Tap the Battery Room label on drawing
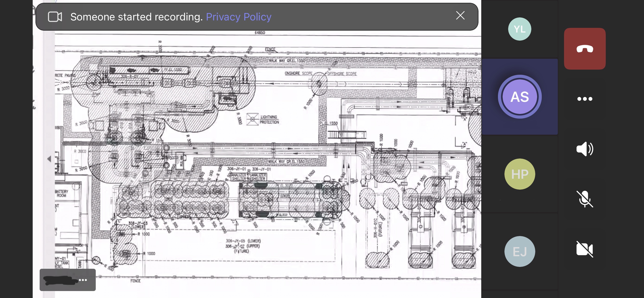The width and height of the screenshot is (644, 298). (61, 193)
